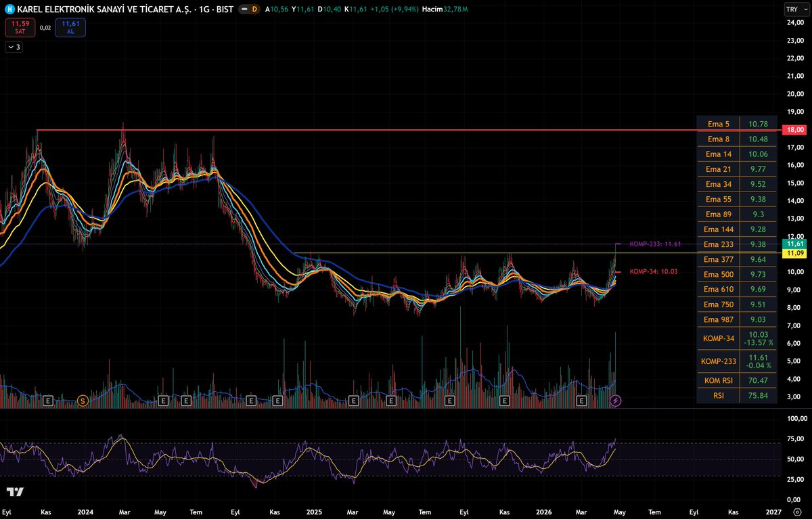This screenshot has width=812, height=519.
Task: Click the Ema 55 table row label
Action: tap(718, 199)
